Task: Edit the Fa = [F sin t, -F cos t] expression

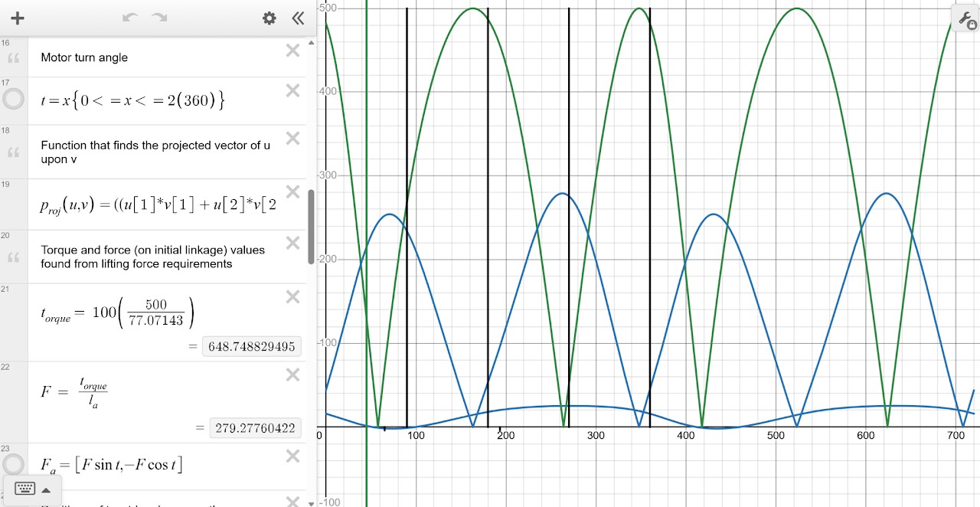Action: coord(112,465)
